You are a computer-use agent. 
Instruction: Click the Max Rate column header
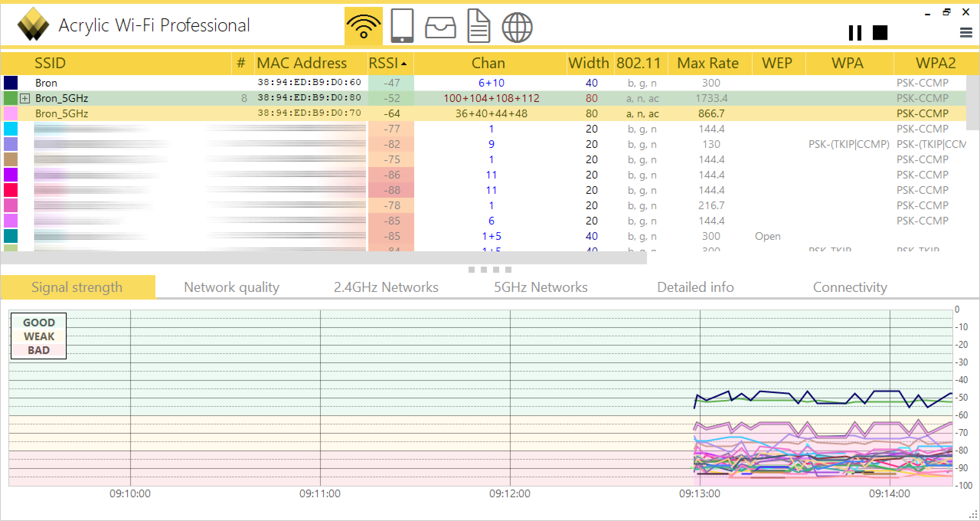pos(708,63)
